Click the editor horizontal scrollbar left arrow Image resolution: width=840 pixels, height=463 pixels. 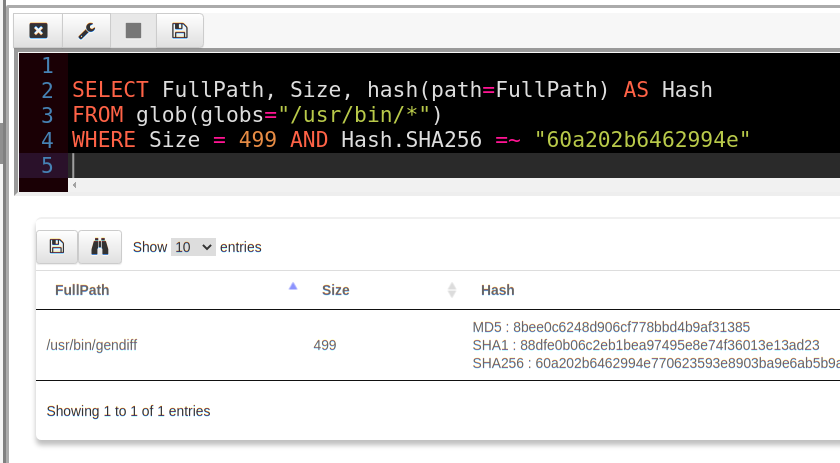tap(74, 185)
